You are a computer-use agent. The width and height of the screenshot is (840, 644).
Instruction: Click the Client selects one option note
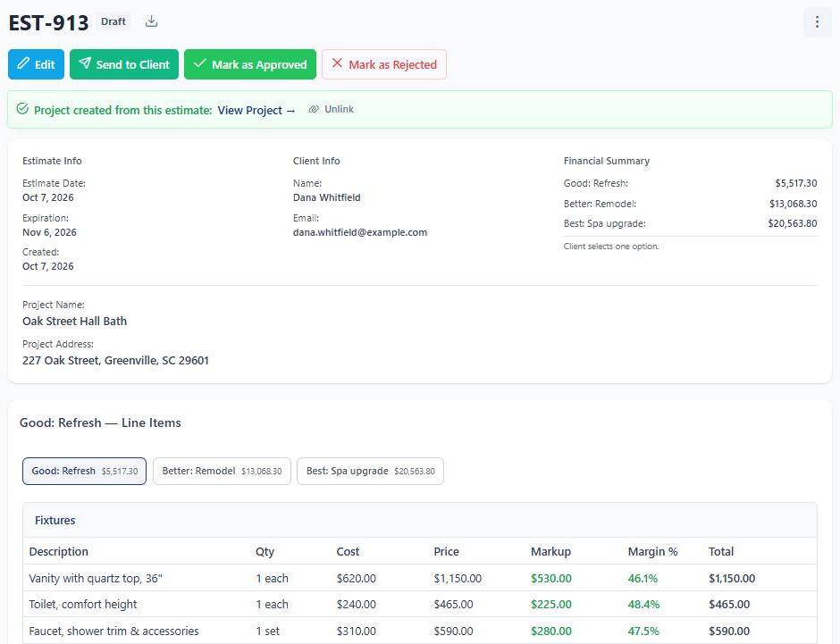(611, 247)
